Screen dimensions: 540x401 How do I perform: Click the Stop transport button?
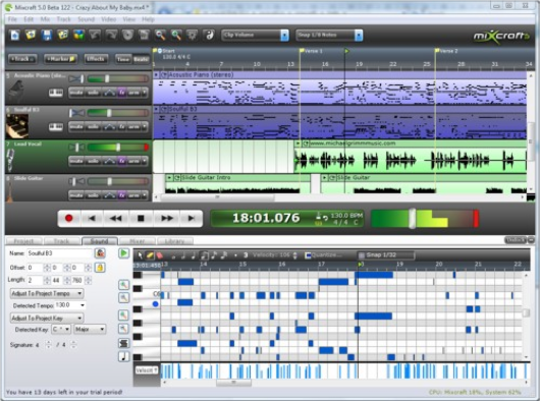click(x=141, y=218)
